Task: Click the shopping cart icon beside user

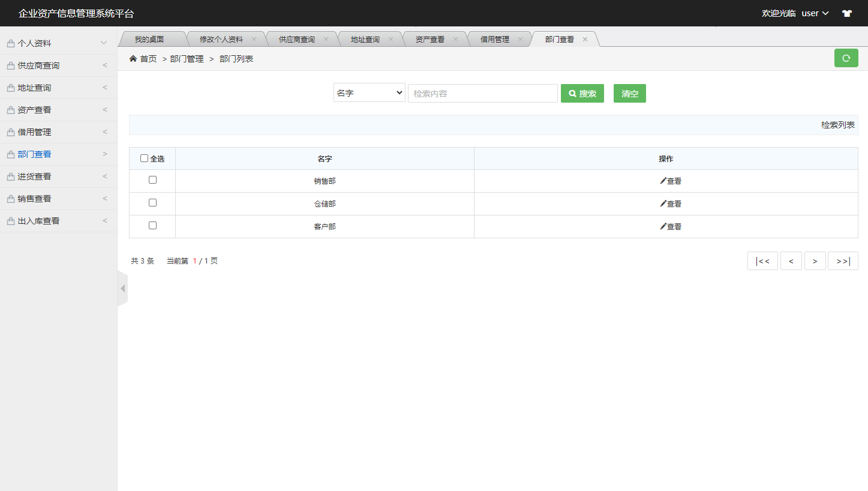Action: coord(846,13)
